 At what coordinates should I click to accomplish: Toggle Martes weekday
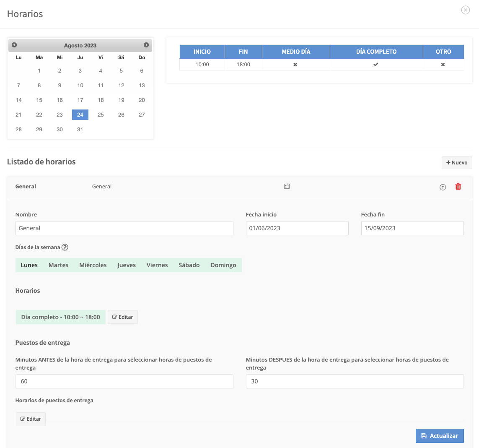(x=58, y=265)
